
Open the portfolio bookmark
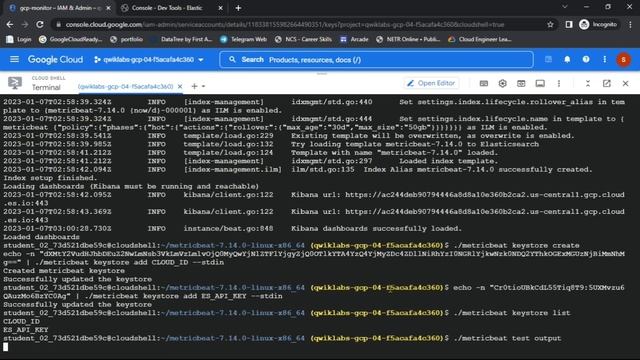click(127, 39)
